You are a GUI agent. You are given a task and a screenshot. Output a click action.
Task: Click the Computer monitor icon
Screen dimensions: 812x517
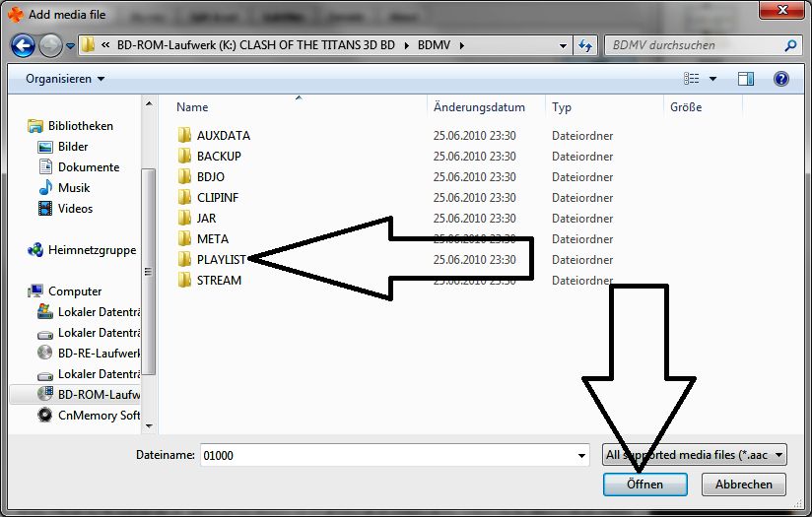click(35, 291)
